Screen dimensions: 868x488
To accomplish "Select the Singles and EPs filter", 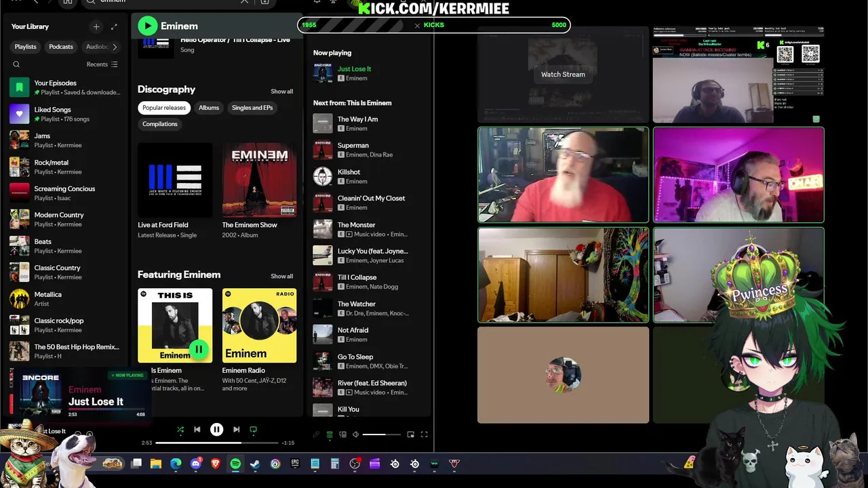I will tap(252, 108).
